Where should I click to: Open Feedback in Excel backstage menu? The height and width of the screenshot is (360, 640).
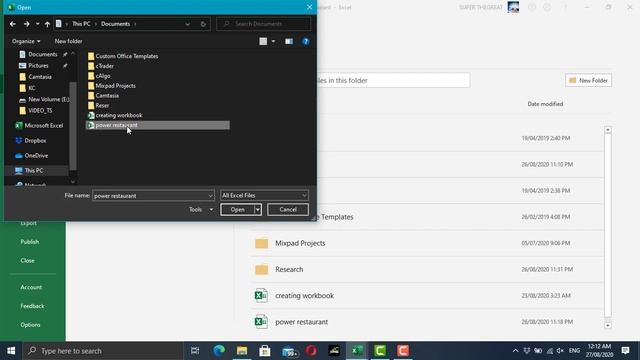coord(32,306)
